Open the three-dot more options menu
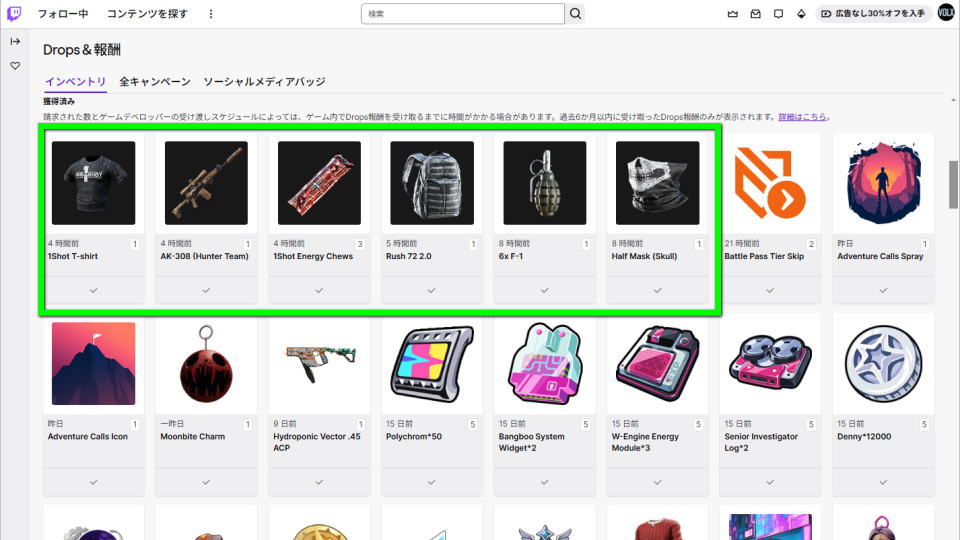This screenshot has width=960, height=540. click(x=211, y=13)
